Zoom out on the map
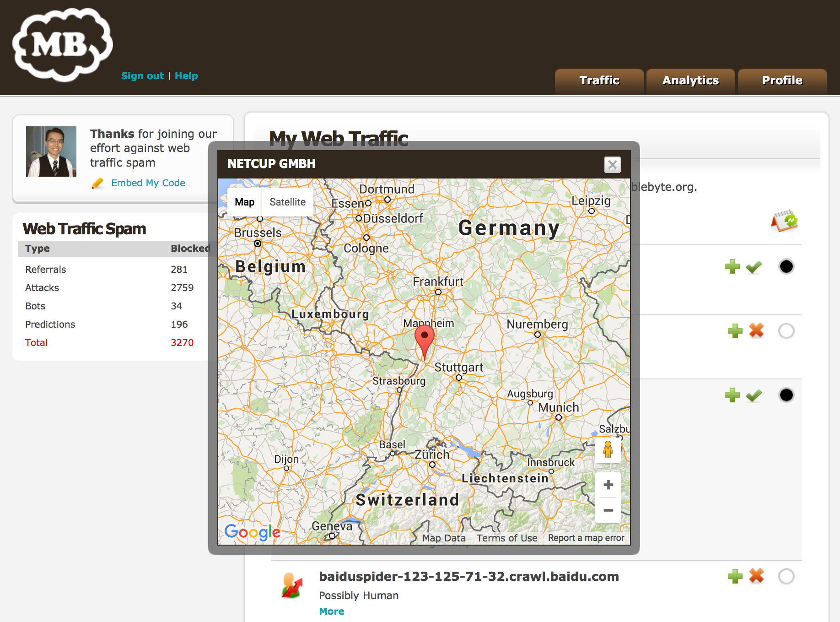The width and height of the screenshot is (840, 622). click(608, 510)
